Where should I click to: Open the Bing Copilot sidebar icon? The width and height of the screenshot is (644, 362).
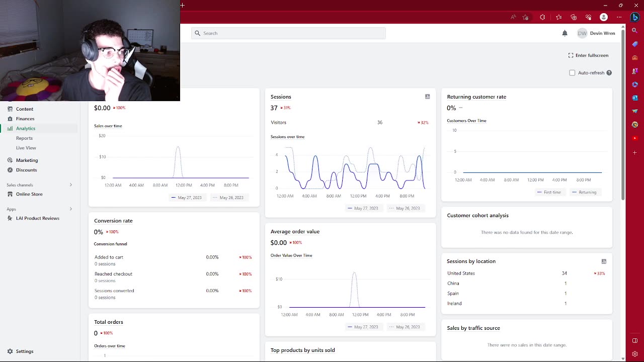(x=635, y=17)
